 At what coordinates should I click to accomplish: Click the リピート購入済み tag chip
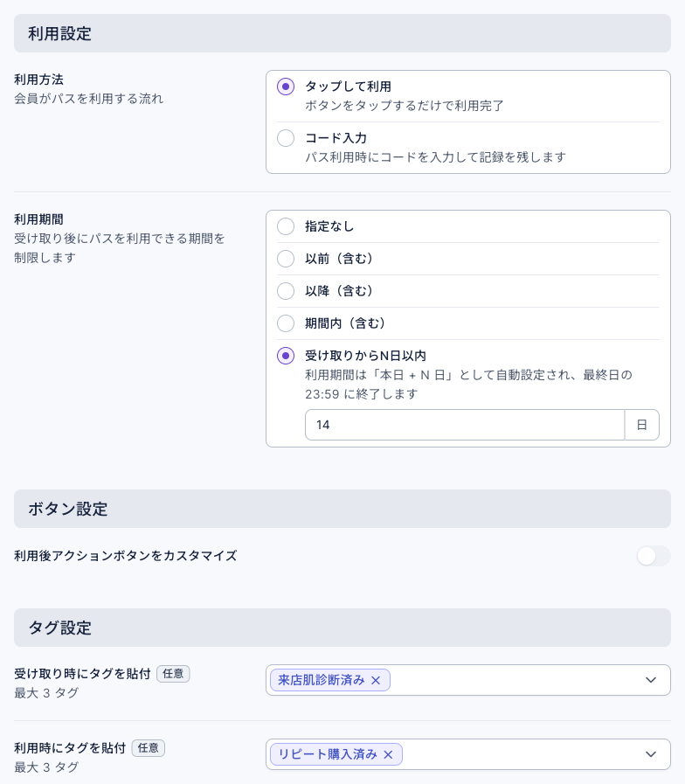(336, 754)
